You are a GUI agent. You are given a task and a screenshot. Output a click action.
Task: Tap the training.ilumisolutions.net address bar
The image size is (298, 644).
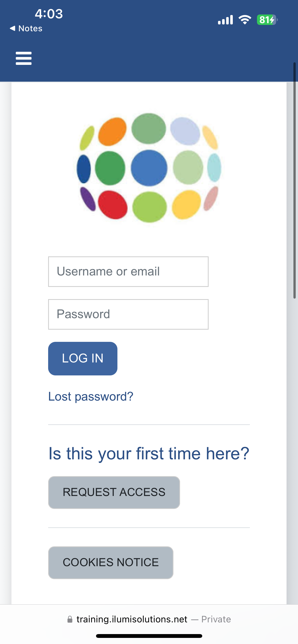tap(132, 619)
